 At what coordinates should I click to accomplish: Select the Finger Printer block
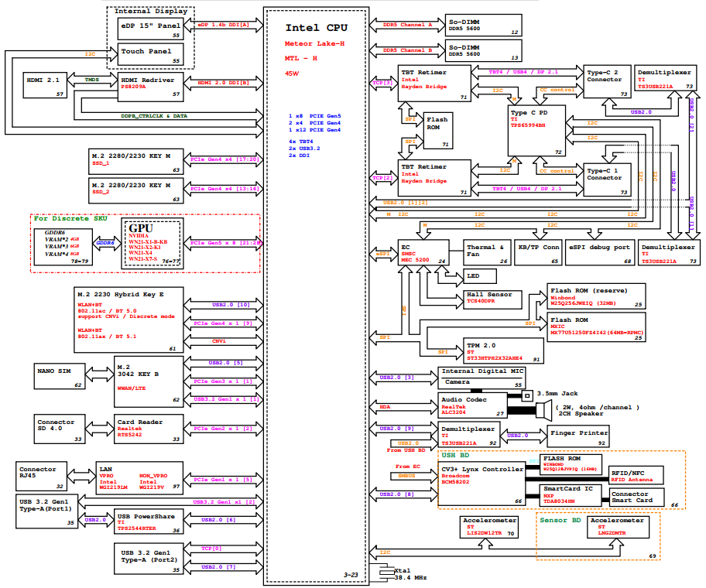point(578,436)
